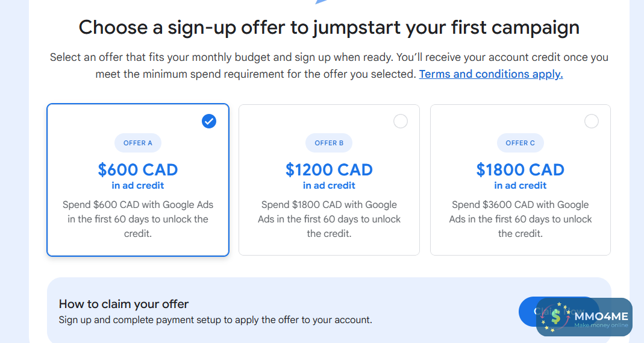The width and height of the screenshot is (644, 343).
Task: Click the OFFER A badge label
Action: (138, 143)
